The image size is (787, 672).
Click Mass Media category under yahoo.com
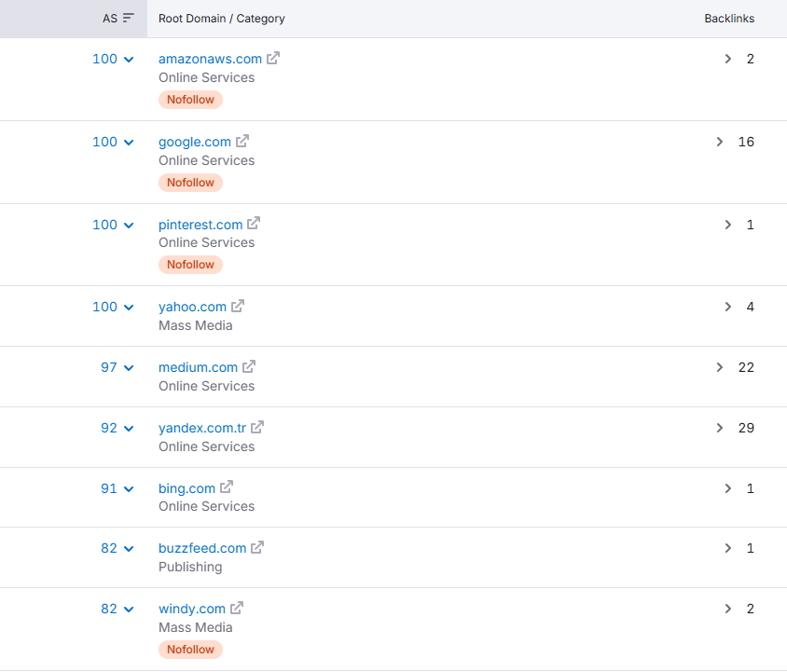195,325
